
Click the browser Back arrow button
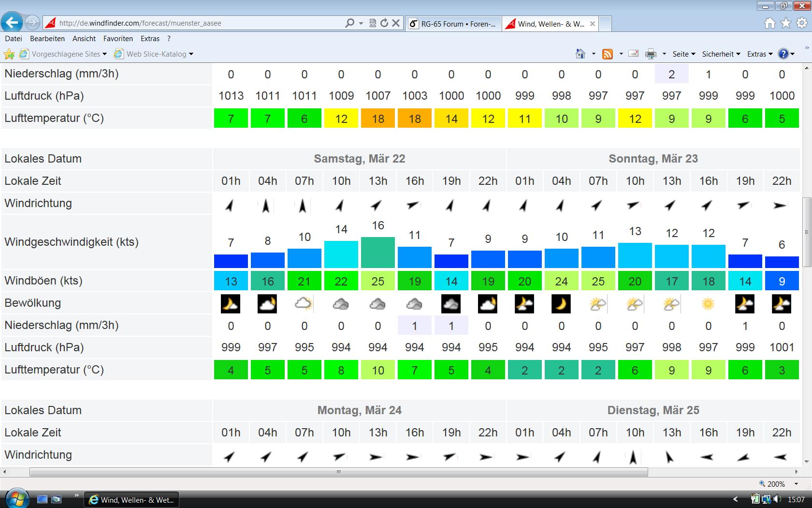point(12,22)
